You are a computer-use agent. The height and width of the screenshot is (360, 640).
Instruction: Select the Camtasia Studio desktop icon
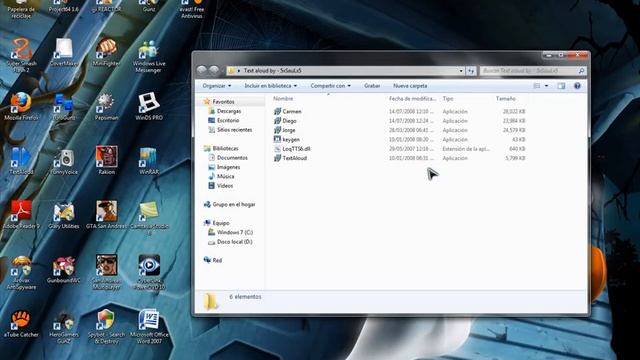[149, 218]
